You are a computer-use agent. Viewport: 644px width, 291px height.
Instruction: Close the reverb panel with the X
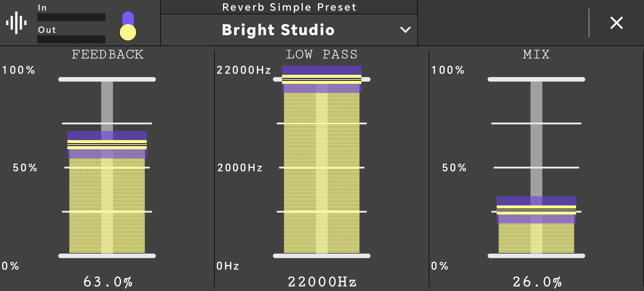[616, 23]
